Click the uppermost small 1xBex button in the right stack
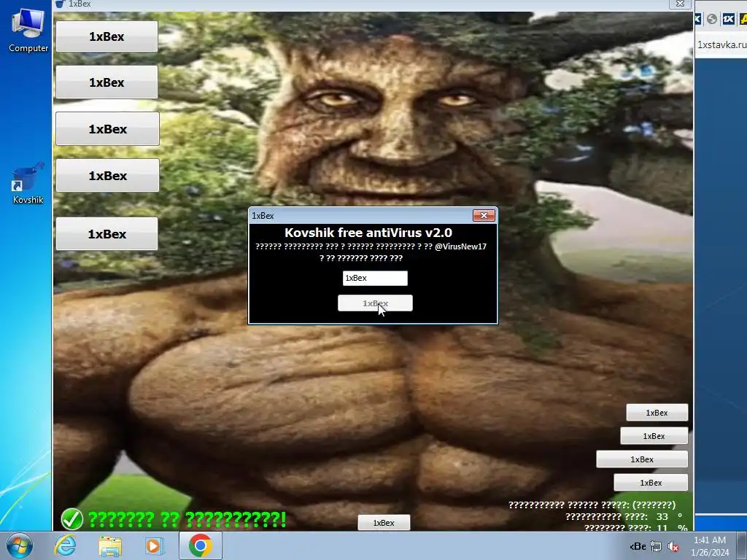The image size is (747, 560). [x=657, y=413]
